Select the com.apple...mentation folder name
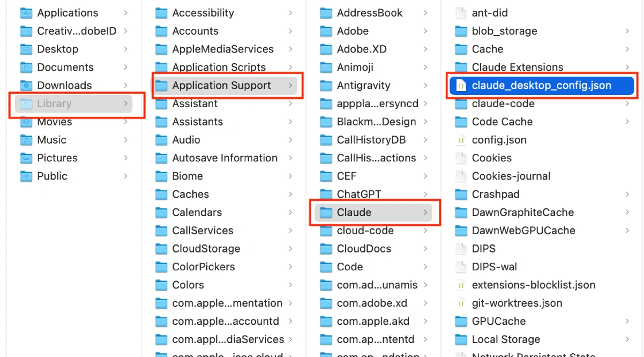This screenshot has height=357, width=644. [227, 303]
